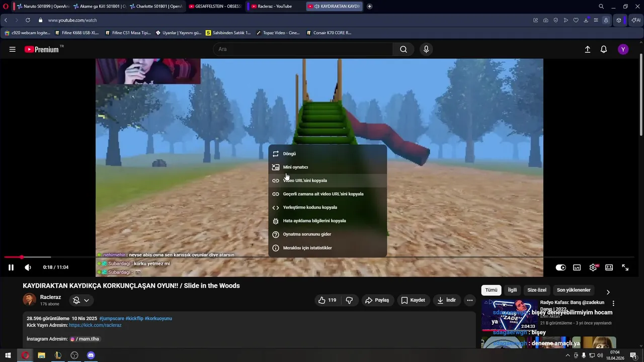The image size is (644, 362).
Task: Switch to theater mode
Action: pos(609,267)
